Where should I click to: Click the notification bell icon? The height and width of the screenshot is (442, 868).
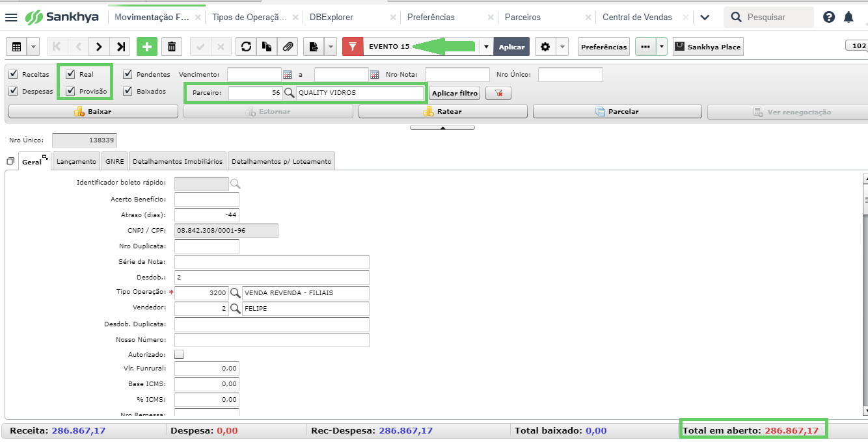click(848, 18)
